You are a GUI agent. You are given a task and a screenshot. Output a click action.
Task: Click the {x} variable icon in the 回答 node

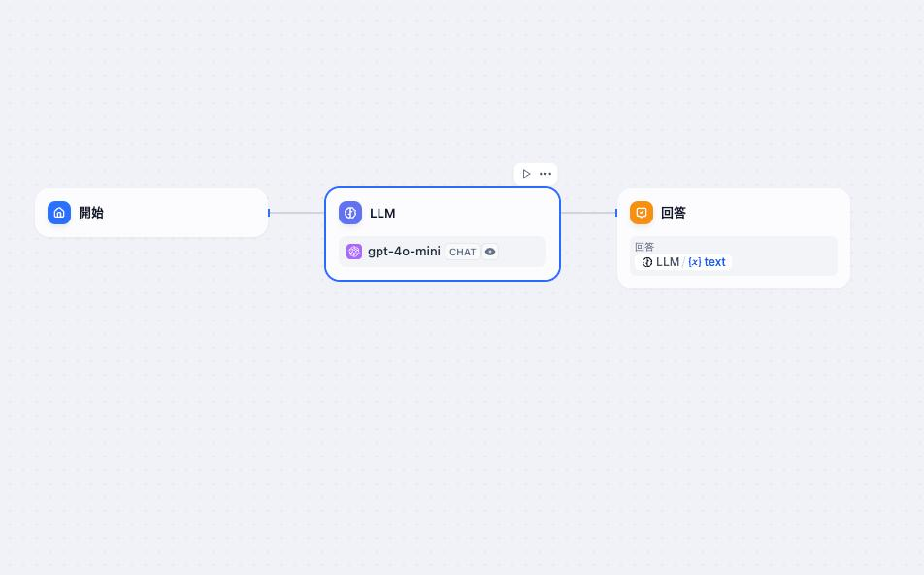[694, 262]
